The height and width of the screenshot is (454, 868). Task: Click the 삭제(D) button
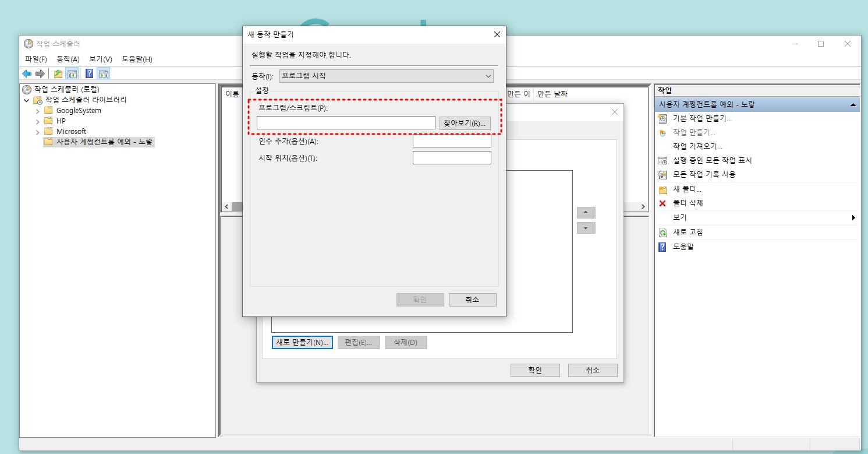(406, 342)
